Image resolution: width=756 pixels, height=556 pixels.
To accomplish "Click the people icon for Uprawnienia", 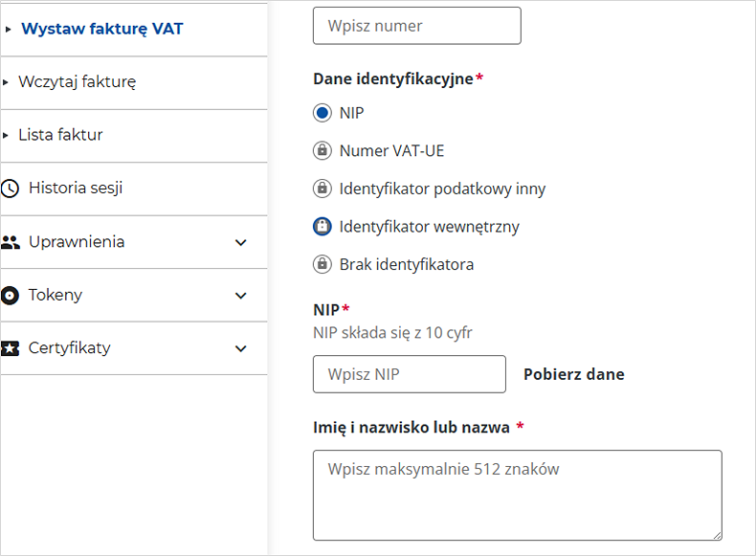I will tap(11, 242).
